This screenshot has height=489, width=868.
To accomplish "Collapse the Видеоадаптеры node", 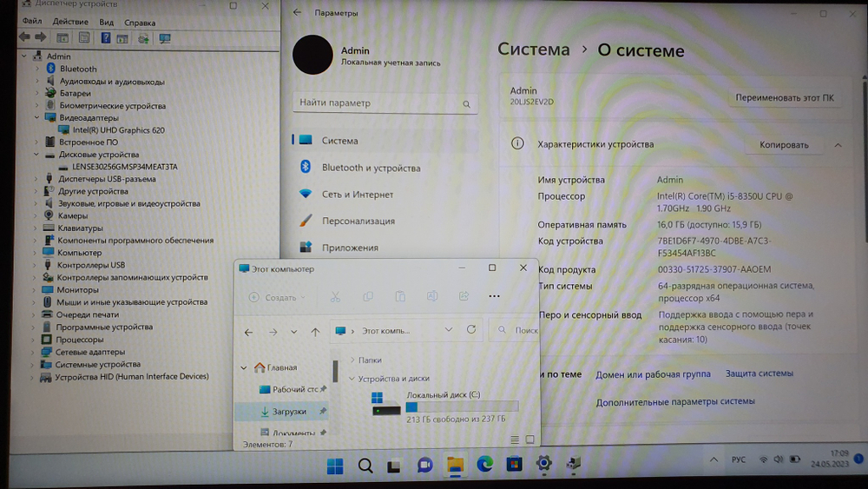I will click(x=37, y=117).
